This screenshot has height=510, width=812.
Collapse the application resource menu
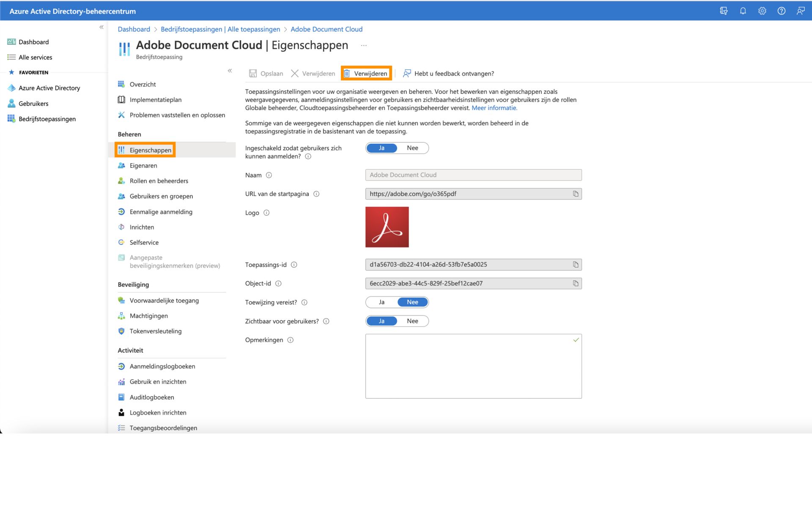point(230,71)
